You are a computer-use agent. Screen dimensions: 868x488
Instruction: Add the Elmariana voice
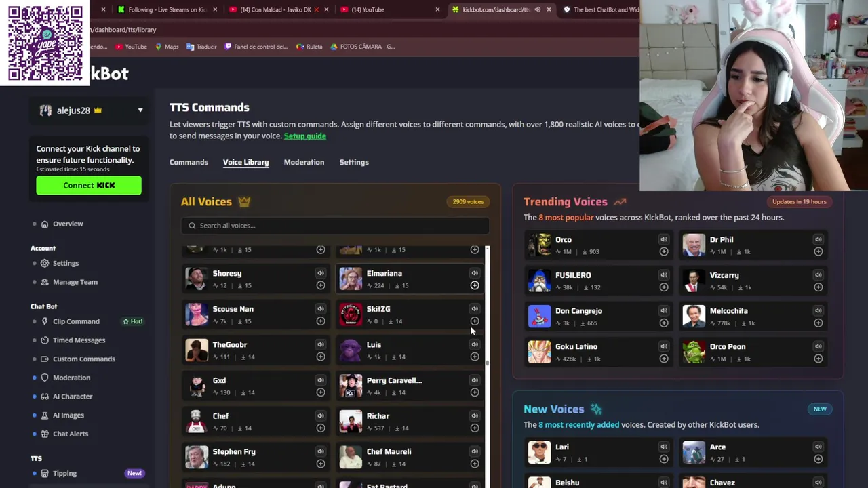click(475, 285)
